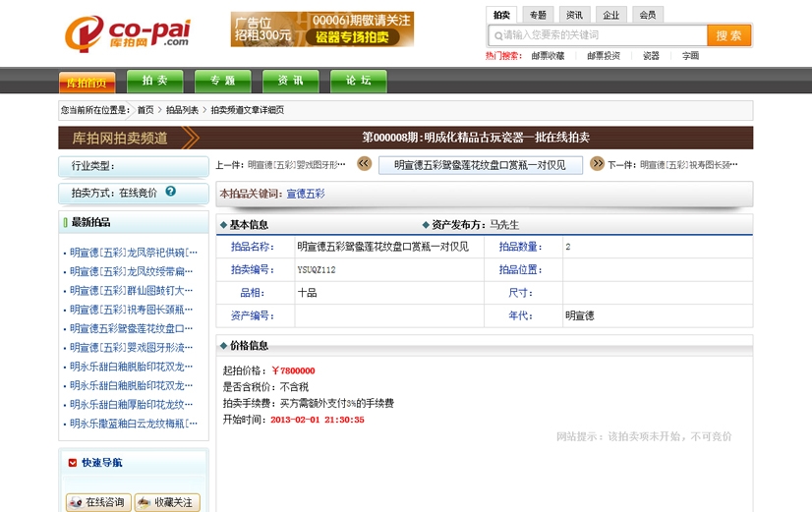Select the 企业 search tab
The width and height of the screenshot is (812, 512).
pyautogui.click(x=610, y=15)
